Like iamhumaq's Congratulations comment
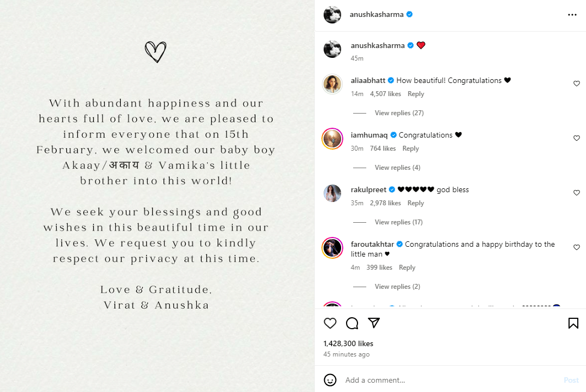This screenshot has height=392, width=586. (x=576, y=138)
